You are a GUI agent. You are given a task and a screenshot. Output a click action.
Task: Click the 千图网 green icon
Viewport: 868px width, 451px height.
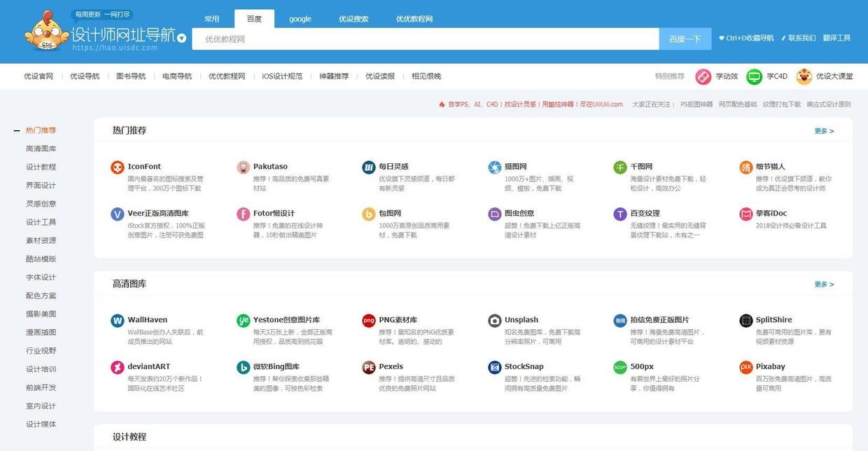point(620,167)
